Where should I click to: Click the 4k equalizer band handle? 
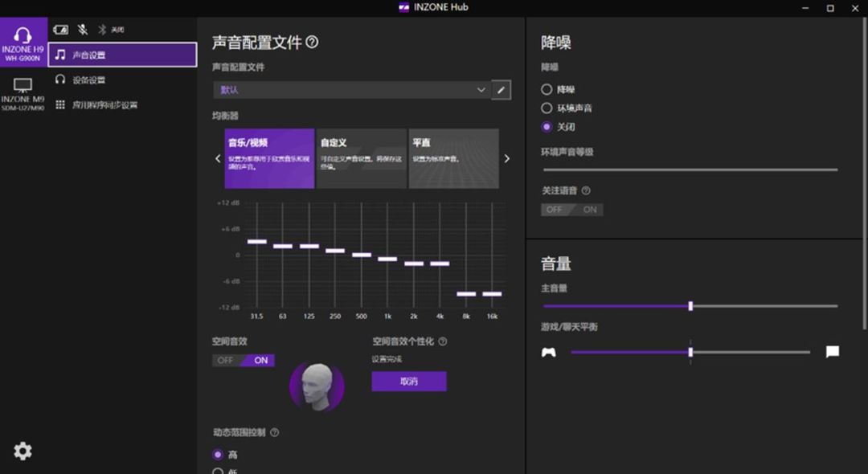tap(440, 264)
